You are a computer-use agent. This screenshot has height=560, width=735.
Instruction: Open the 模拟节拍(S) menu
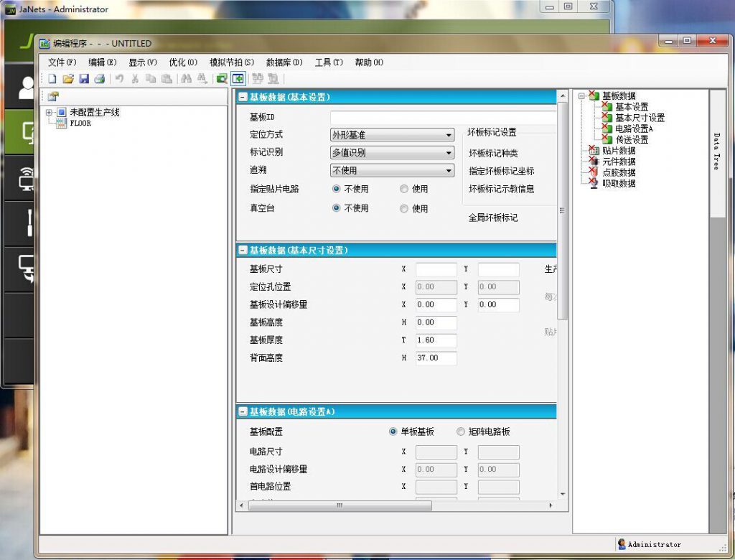[x=232, y=62]
